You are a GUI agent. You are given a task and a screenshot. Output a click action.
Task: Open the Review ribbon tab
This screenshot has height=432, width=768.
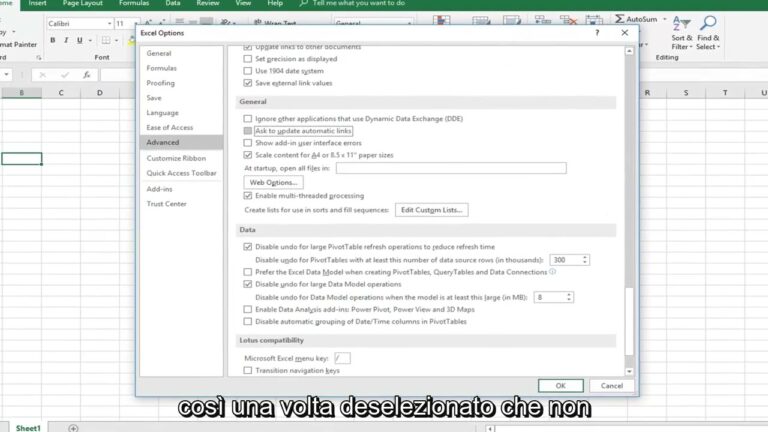click(x=208, y=3)
